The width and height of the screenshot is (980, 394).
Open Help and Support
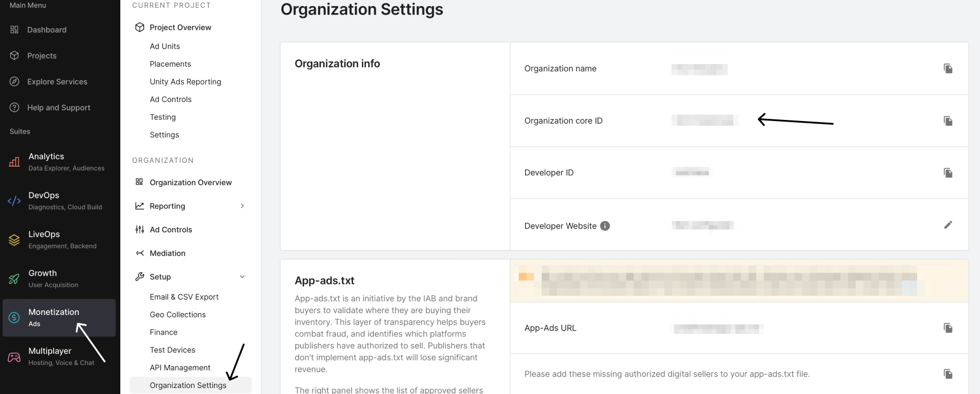[x=59, y=107]
